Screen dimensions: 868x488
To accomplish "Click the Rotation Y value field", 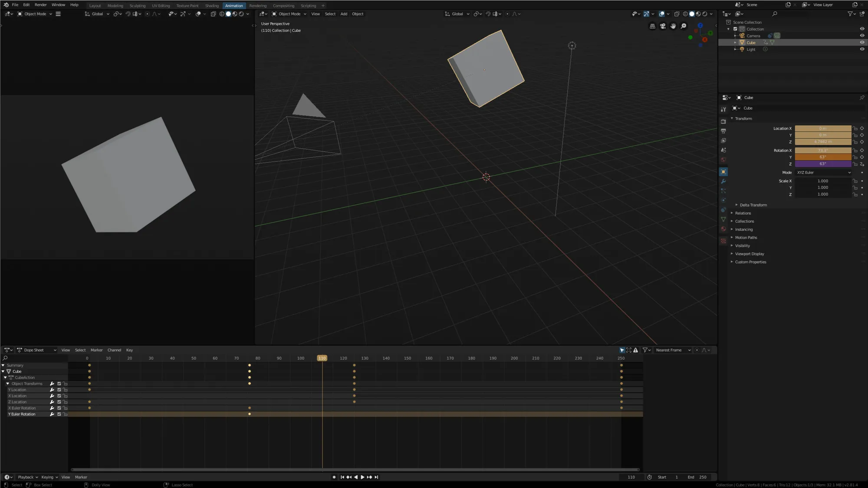I will (x=822, y=157).
